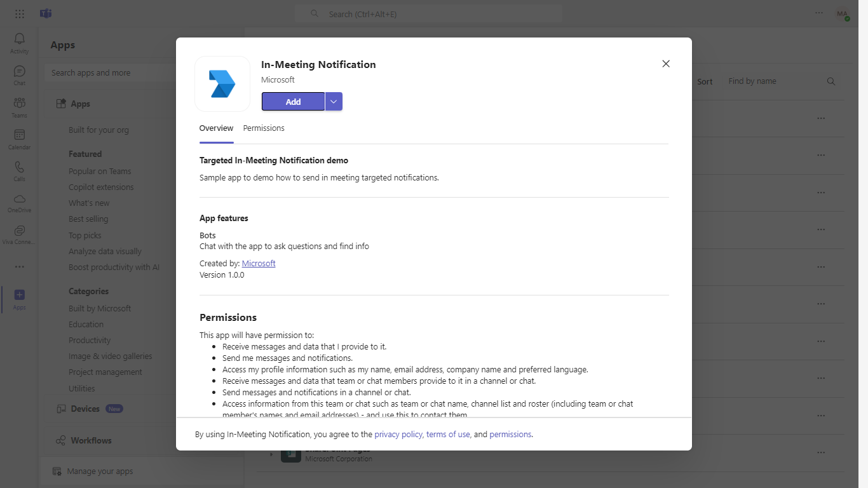Switch to the Permissions tab
The height and width of the screenshot is (488, 868).
coord(264,128)
